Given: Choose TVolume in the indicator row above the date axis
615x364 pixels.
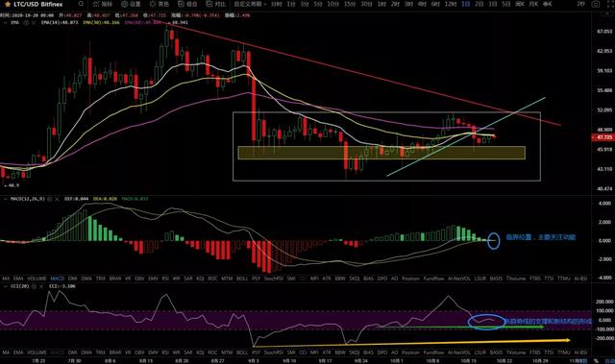Looking at the screenshot, I should click(516, 352).
